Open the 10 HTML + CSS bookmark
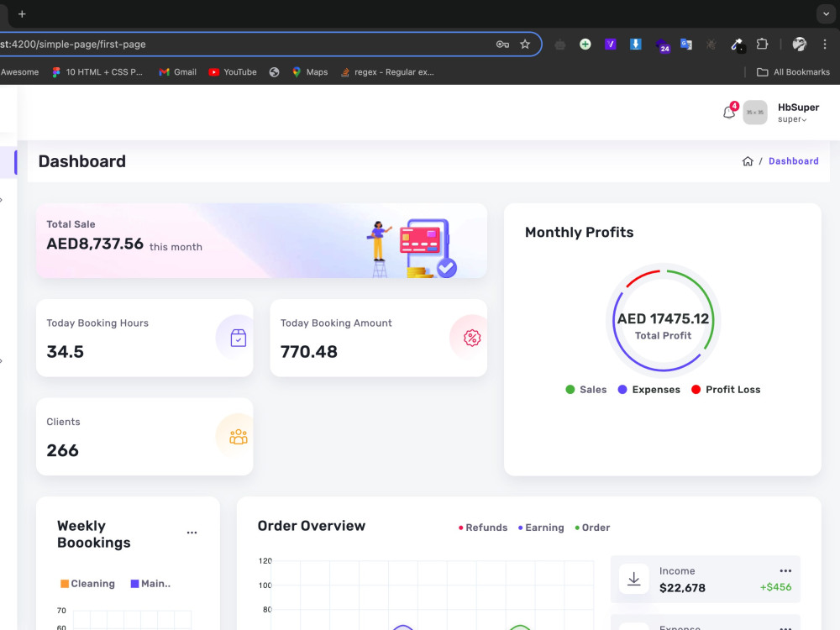Viewport: 840px width, 630px height. [x=97, y=71]
